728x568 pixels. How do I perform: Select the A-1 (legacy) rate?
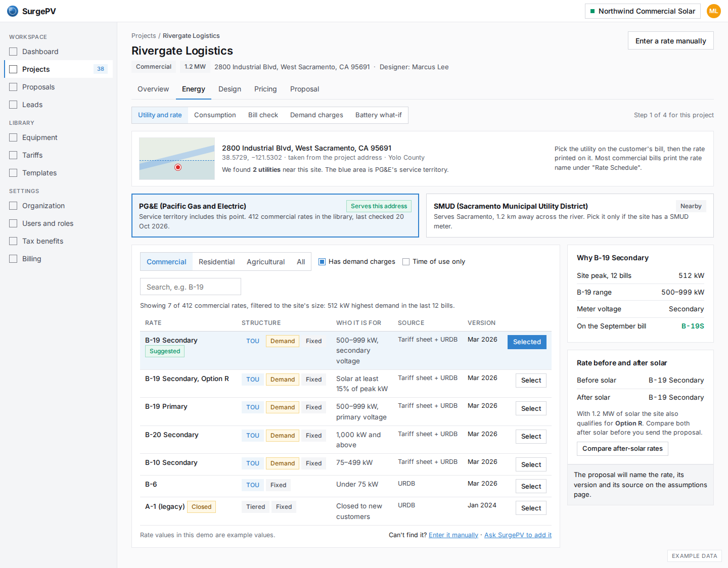coord(531,508)
